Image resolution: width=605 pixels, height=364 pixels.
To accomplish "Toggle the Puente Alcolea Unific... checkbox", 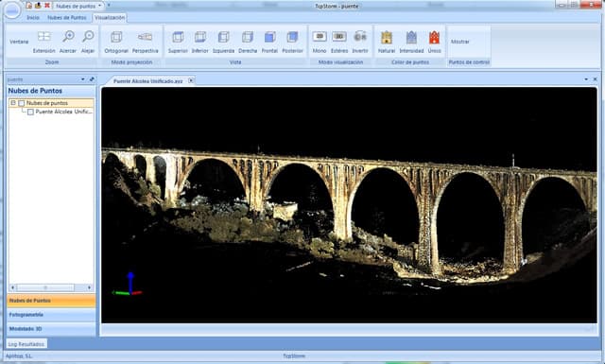I will 30,112.
